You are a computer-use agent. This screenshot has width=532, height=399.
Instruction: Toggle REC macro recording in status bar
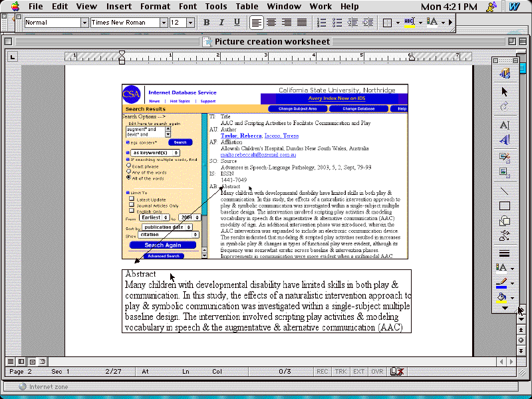coord(322,372)
